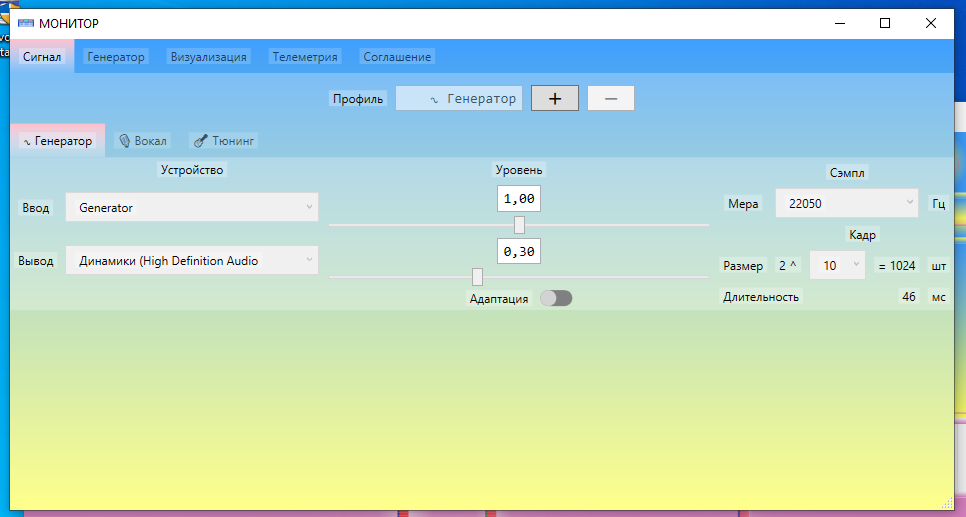Toggle the Адаптация switch

click(x=556, y=298)
